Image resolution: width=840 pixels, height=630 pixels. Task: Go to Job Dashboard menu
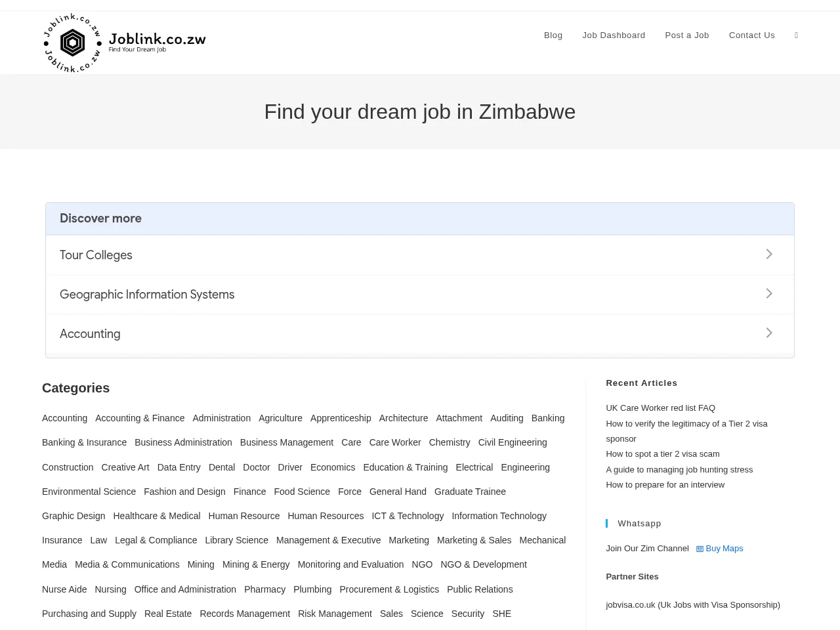(x=614, y=35)
